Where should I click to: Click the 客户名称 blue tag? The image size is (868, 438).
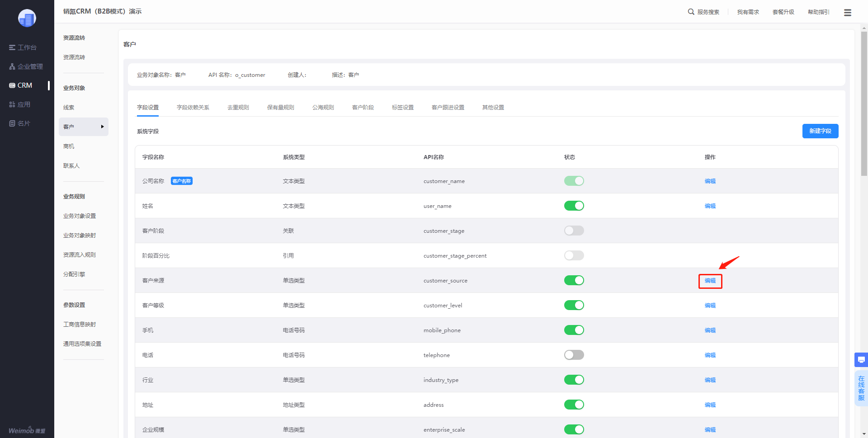coord(182,181)
